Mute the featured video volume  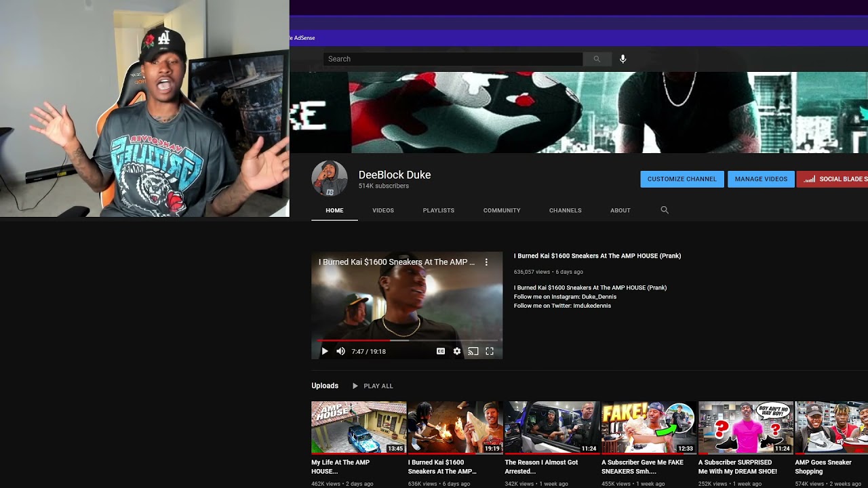point(341,351)
